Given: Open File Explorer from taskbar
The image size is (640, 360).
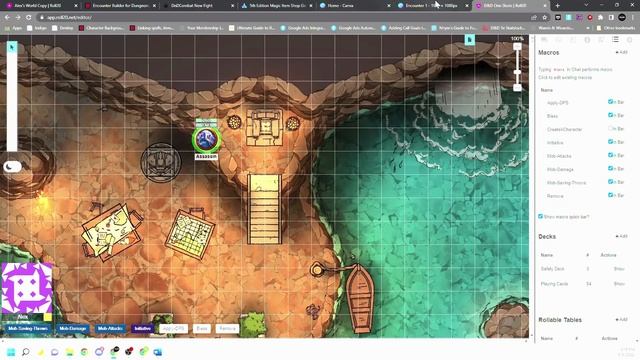Looking at the screenshot, I should click(x=70, y=352).
